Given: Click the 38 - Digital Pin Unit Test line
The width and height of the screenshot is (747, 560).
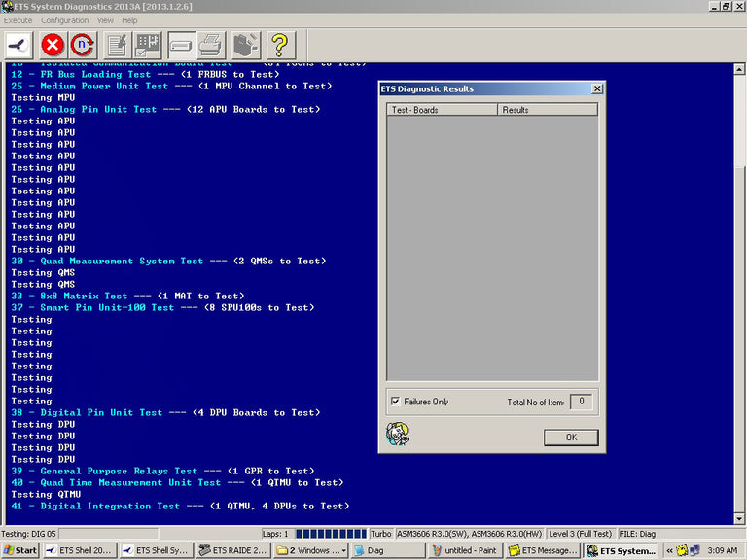Looking at the screenshot, I should point(165,413).
